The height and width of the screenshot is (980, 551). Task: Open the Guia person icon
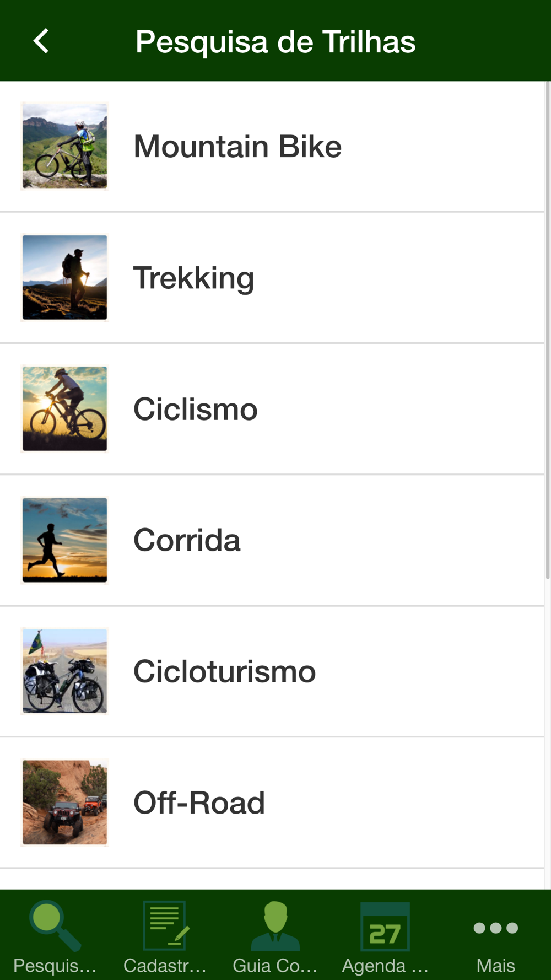pos(275,926)
